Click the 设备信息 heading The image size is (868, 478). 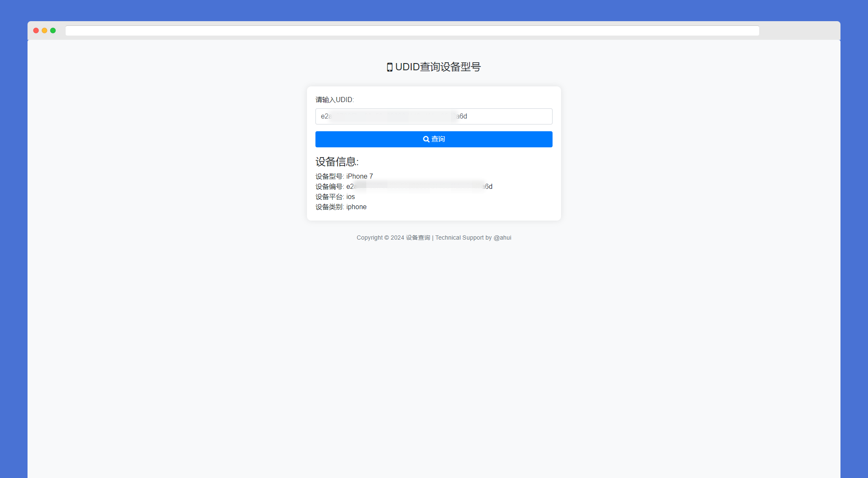pyautogui.click(x=337, y=162)
